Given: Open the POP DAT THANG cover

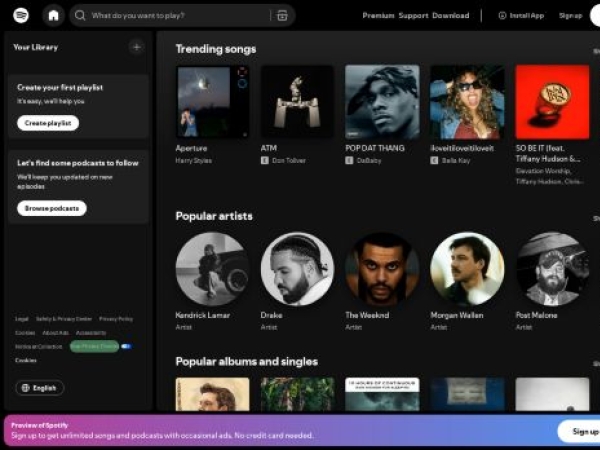Looking at the screenshot, I should (x=382, y=102).
